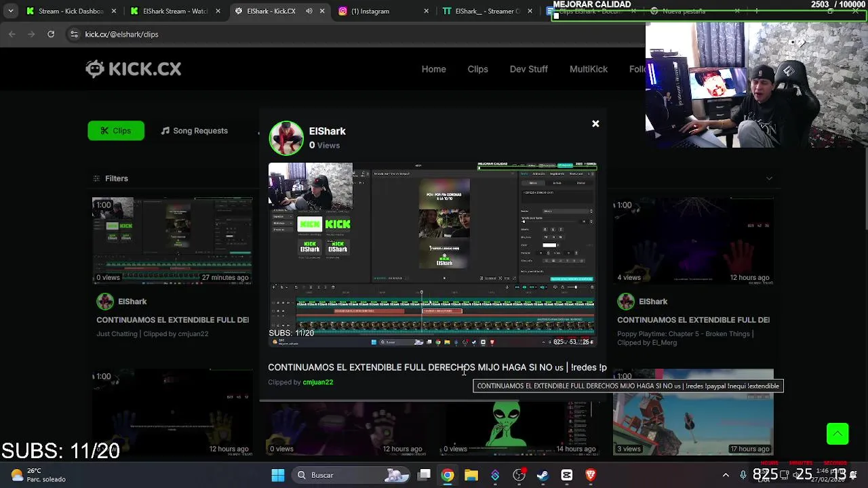Expand the Filters section chevron

769,178
